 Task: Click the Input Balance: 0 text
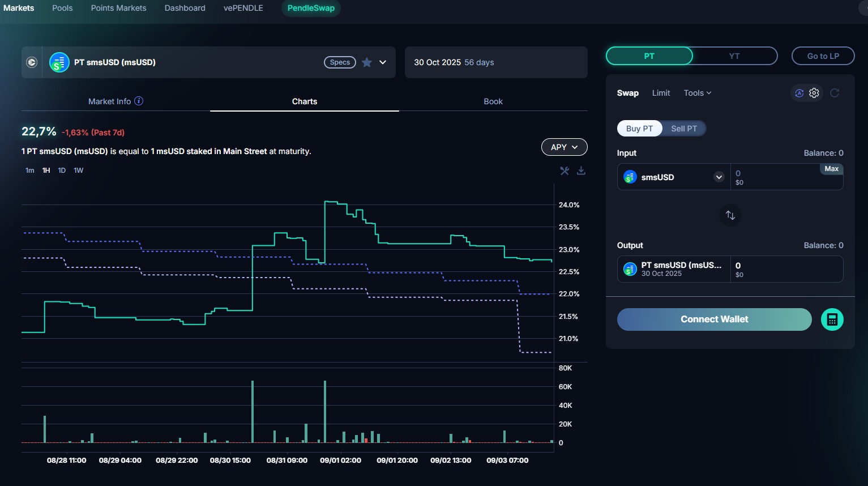tap(823, 153)
